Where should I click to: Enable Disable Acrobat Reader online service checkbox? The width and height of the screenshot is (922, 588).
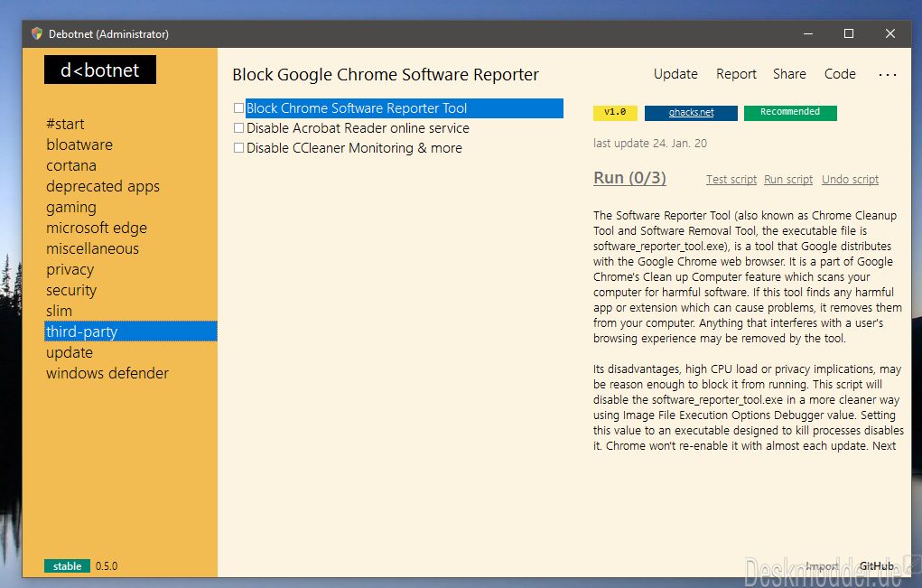[x=238, y=128]
